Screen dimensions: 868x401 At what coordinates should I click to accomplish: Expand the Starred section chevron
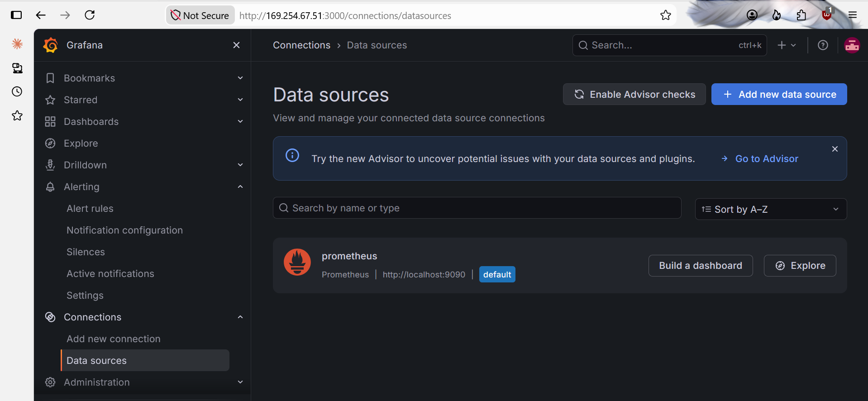(x=240, y=100)
